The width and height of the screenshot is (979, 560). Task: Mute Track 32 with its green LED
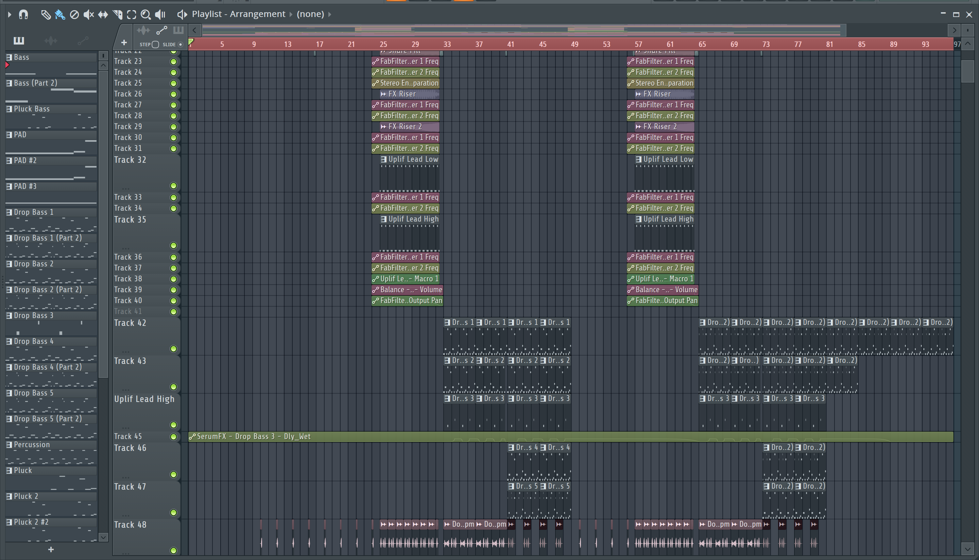[x=173, y=186]
